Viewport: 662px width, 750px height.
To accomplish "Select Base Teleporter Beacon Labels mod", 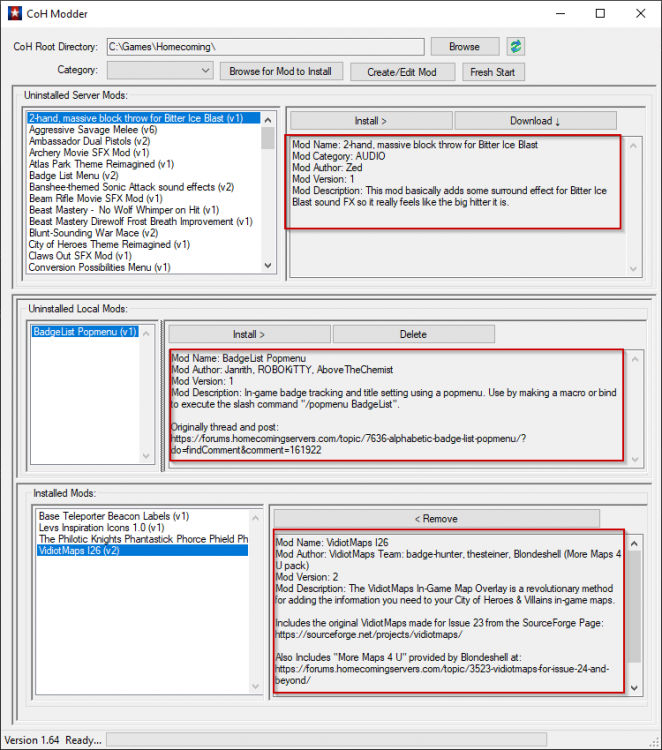I will (x=113, y=516).
